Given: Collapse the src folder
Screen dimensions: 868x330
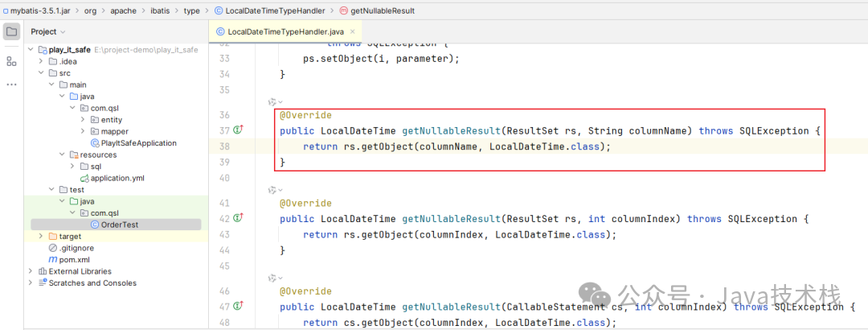Looking at the screenshot, I should point(41,73).
